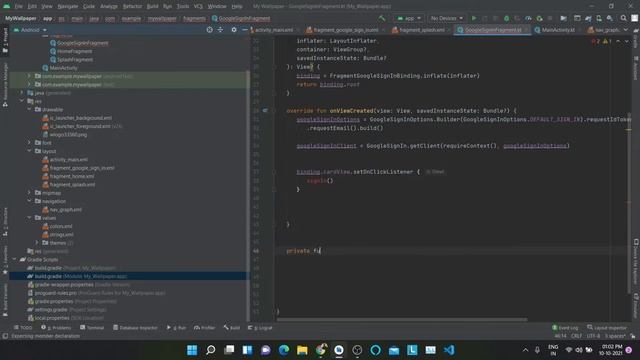Open the Problems tool window

click(56, 327)
